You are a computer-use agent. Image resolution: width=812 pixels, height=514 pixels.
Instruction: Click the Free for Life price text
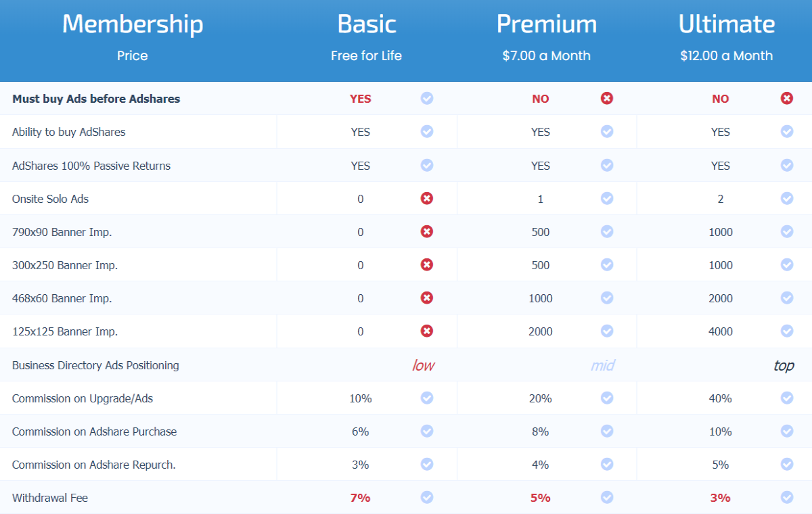pyautogui.click(x=366, y=55)
